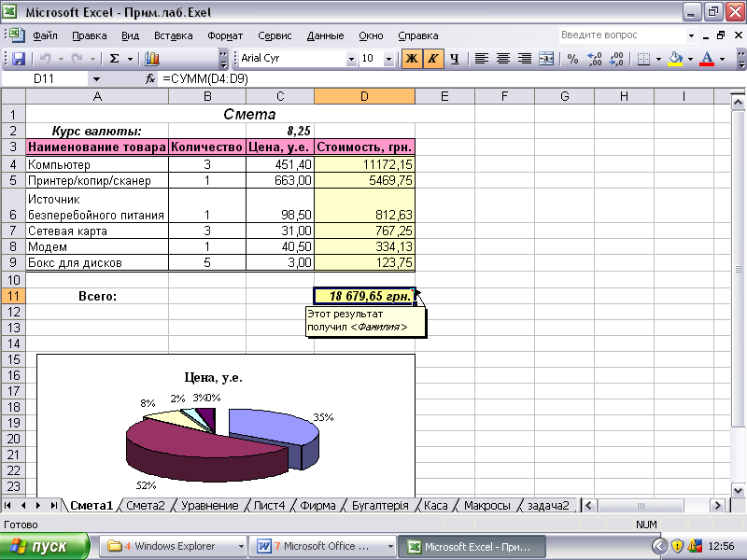This screenshot has width=747, height=560.
Task: Click the Borders icon
Action: pos(643,59)
